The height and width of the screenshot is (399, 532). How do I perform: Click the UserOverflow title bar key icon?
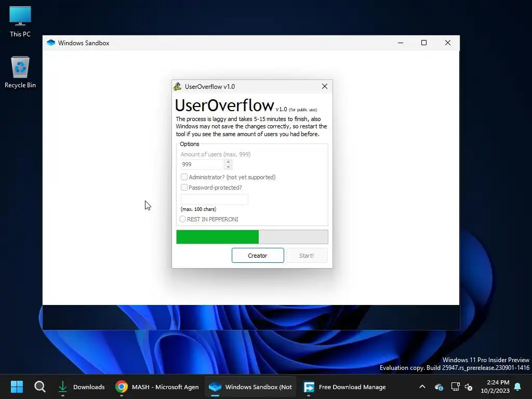178,87
